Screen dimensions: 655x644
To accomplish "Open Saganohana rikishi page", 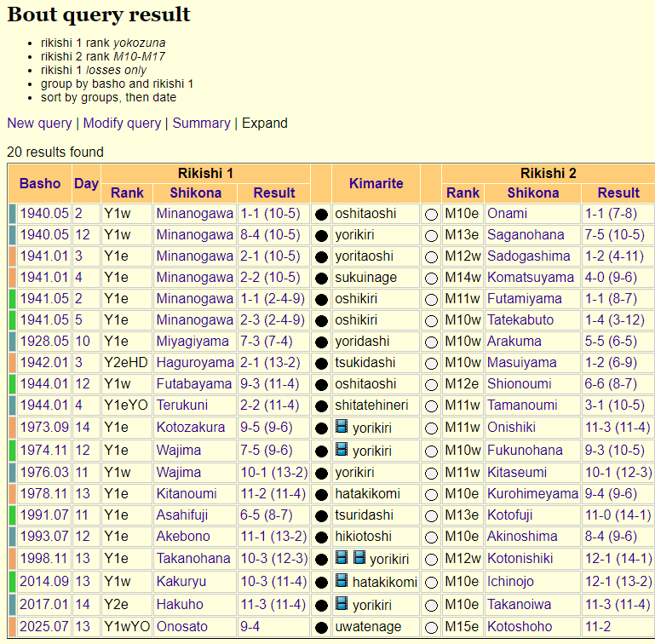I will [x=526, y=235].
